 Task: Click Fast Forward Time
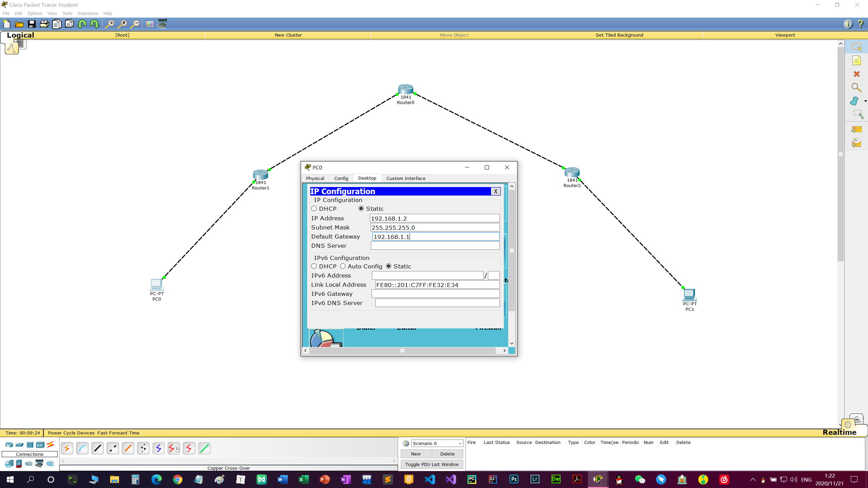tap(118, 433)
